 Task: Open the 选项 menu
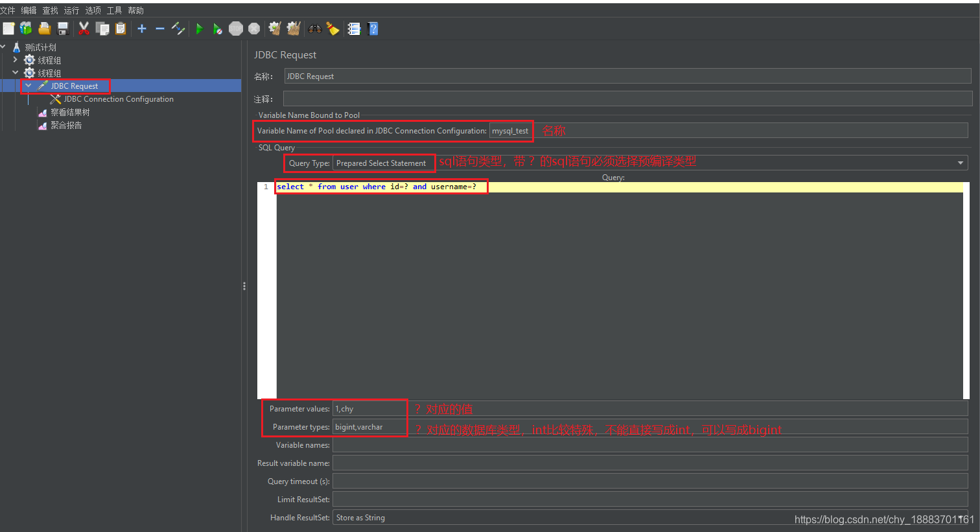click(x=93, y=10)
